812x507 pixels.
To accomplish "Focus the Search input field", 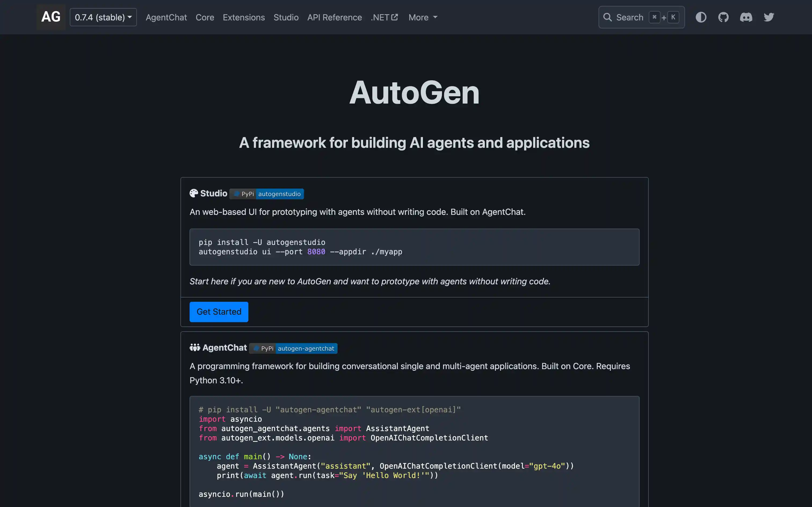I will tap(630, 17).
